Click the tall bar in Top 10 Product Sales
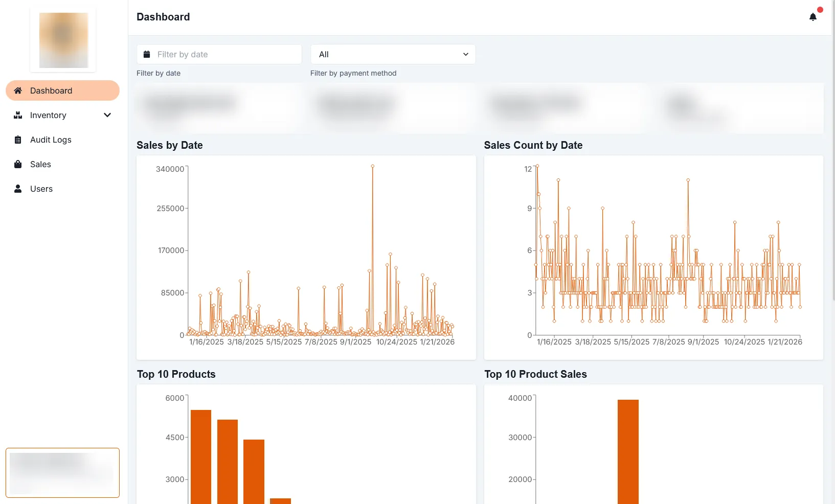Screen dimensions: 835x504 coord(628,452)
